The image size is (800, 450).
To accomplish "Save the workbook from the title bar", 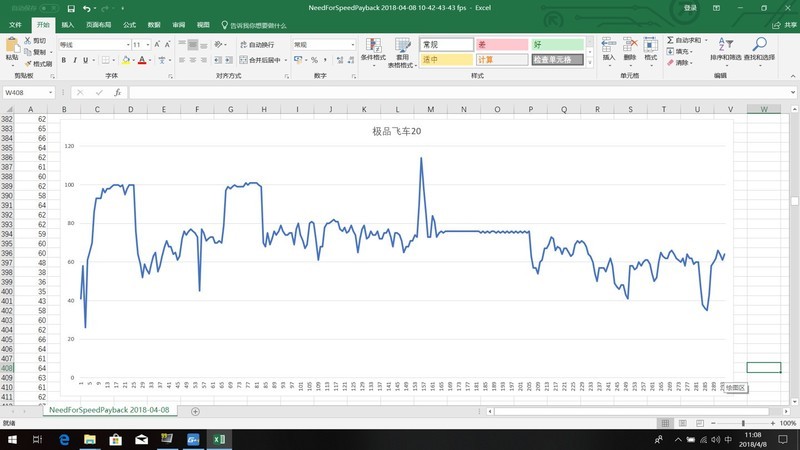I will (x=71, y=9).
